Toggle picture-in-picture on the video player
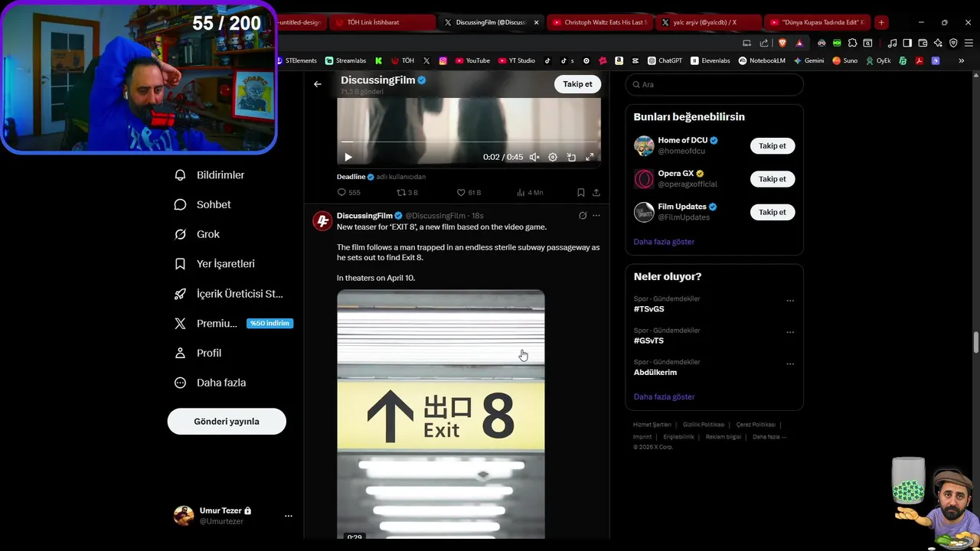 tap(571, 157)
